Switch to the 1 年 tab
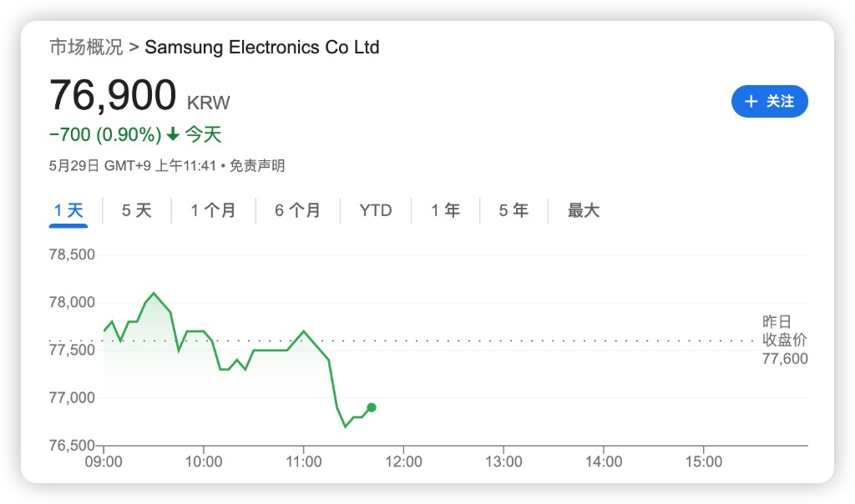This screenshot has height=504, width=855. 445,210
